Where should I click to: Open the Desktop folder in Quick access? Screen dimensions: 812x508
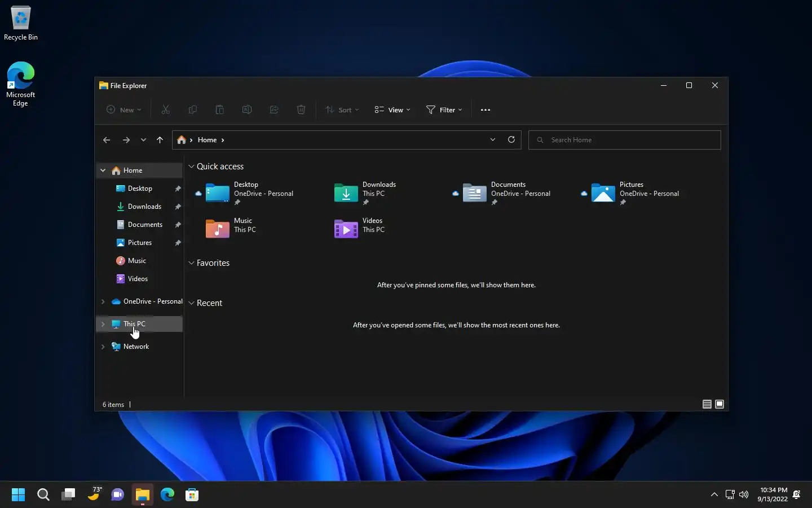[248, 193]
